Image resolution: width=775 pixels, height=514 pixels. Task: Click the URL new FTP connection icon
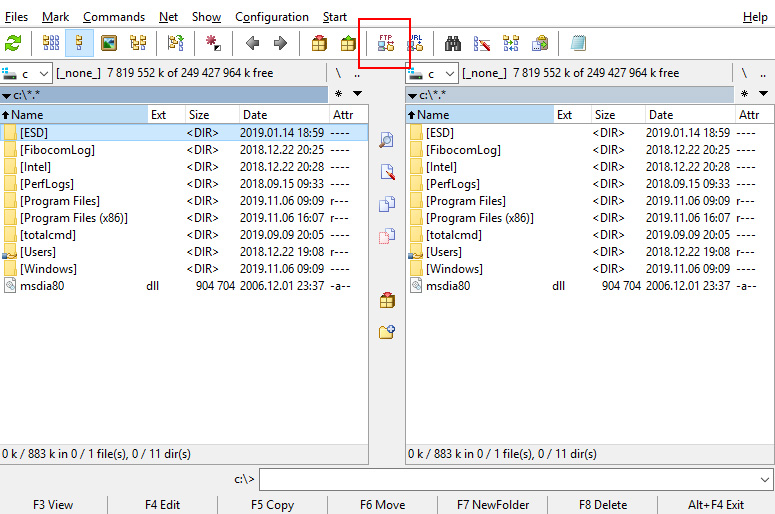415,43
